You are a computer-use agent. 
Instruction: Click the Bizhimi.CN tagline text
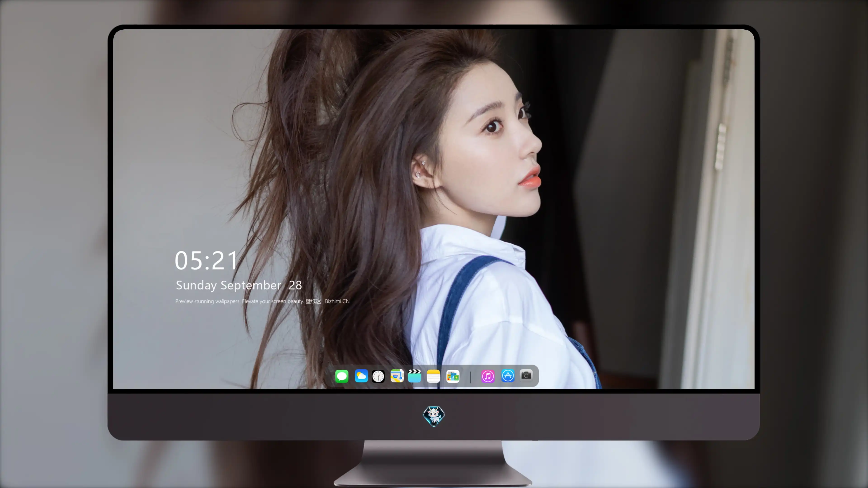coord(262,301)
